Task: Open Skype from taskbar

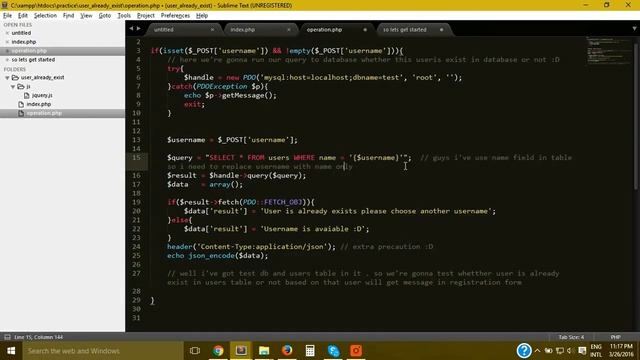Action: click(333, 351)
